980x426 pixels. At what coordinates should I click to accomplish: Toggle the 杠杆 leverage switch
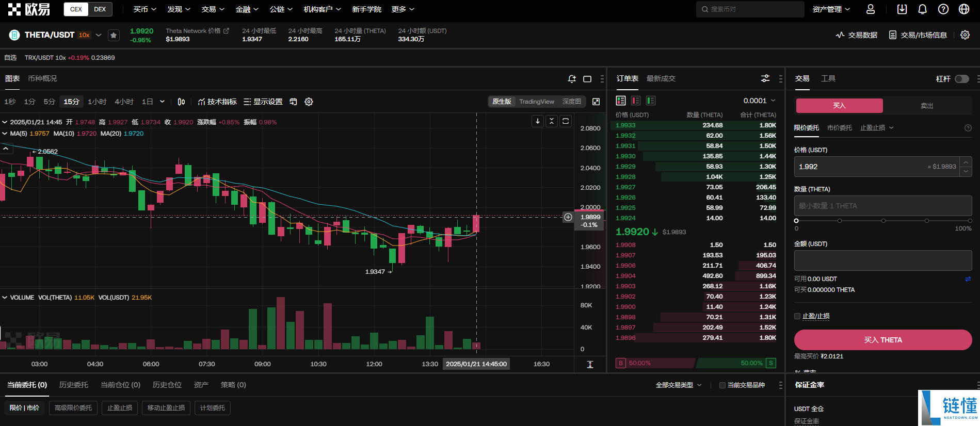click(962, 79)
